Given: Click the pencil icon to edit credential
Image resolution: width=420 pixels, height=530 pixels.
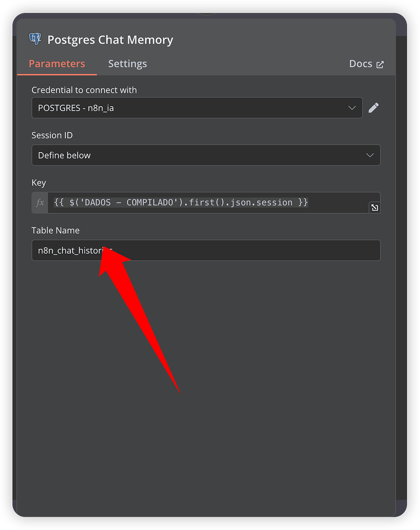Looking at the screenshot, I should coord(373,108).
